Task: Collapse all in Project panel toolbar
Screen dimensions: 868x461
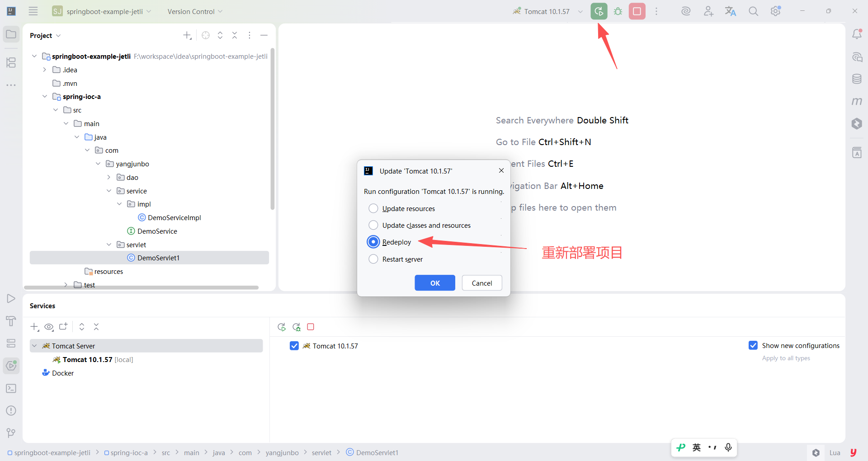Action: click(235, 35)
